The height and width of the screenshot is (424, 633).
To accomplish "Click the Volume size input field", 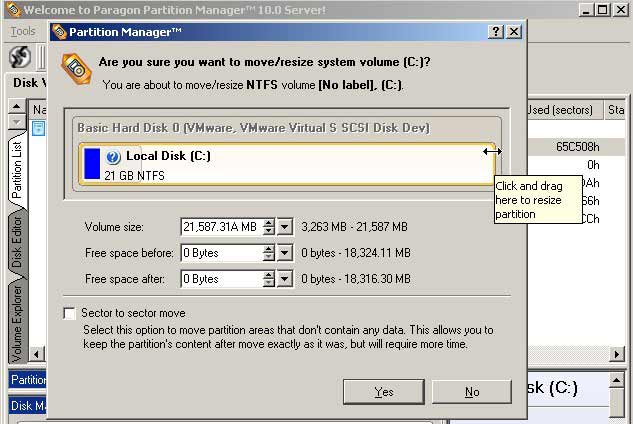I will click(221, 227).
